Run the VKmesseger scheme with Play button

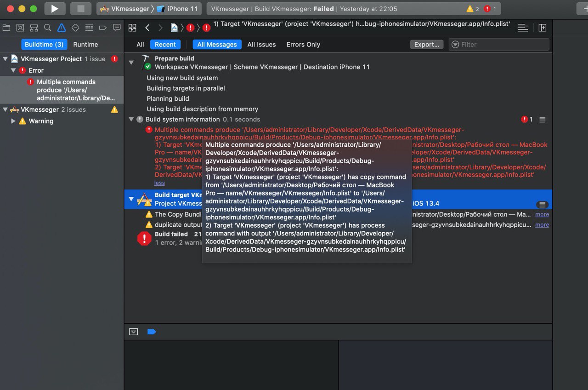pyautogui.click(x=55, y=9)
